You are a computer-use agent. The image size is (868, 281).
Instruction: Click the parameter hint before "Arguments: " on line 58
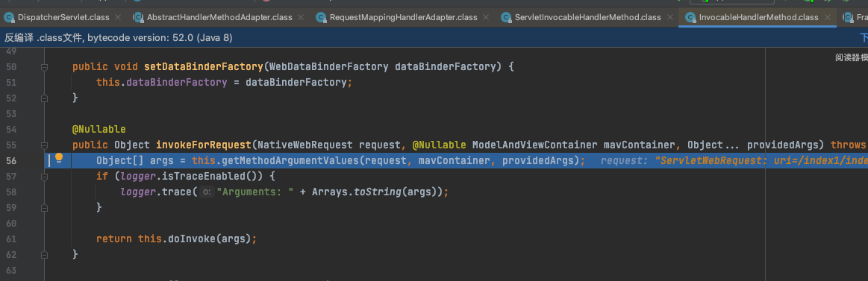coord(207,192)
